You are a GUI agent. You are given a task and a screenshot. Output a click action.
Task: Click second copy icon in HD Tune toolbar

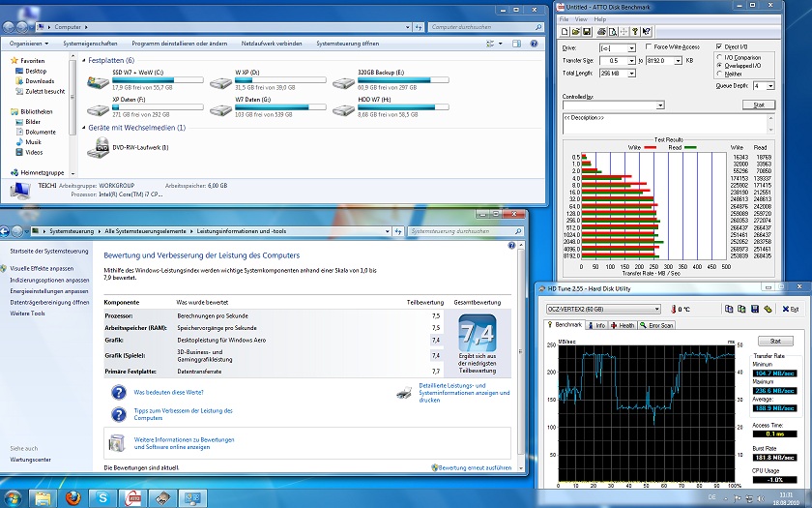[741, 309]
